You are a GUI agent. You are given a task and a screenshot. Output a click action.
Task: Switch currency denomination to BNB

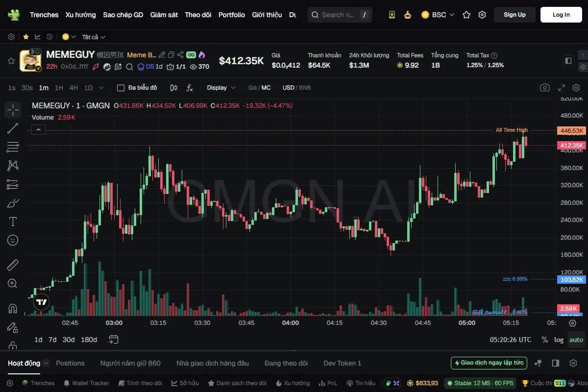[x=305, y=88]
